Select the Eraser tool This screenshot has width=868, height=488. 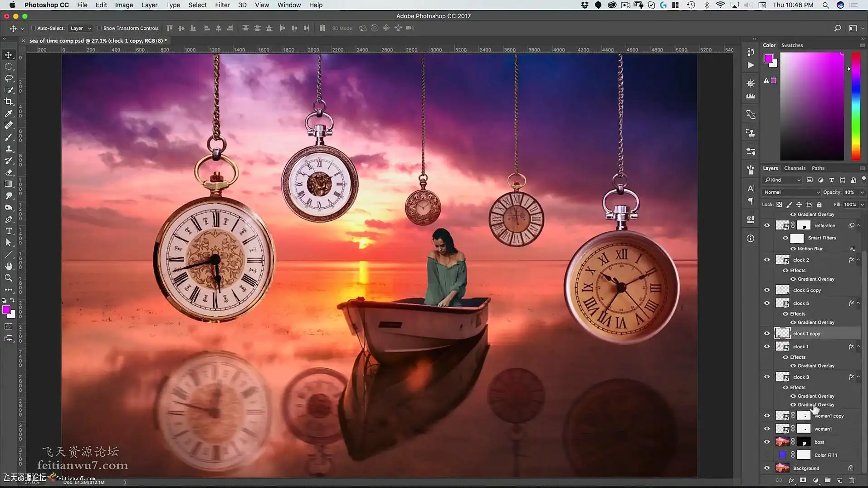9,172
